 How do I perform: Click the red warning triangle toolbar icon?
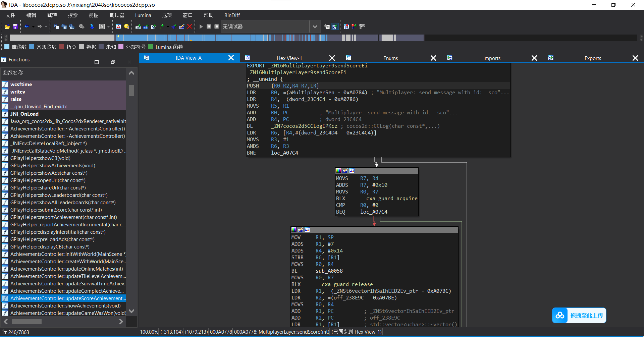[118, 26]
